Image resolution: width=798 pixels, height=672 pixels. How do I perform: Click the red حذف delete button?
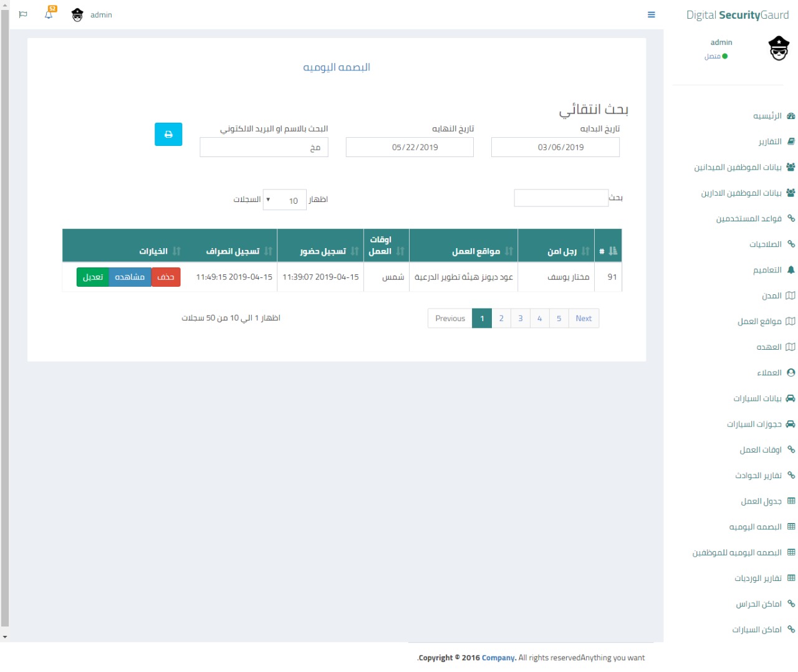click(x=166, y=277)
